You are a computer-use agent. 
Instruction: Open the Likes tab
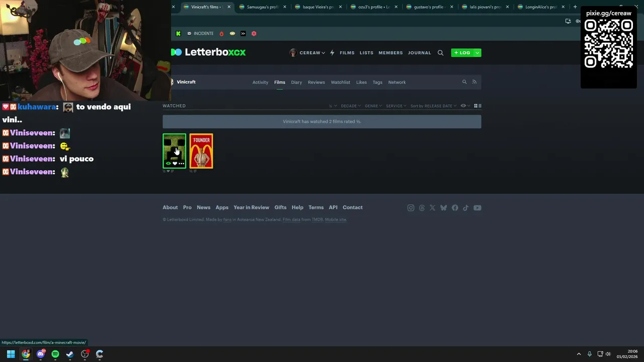coord(361,82)
